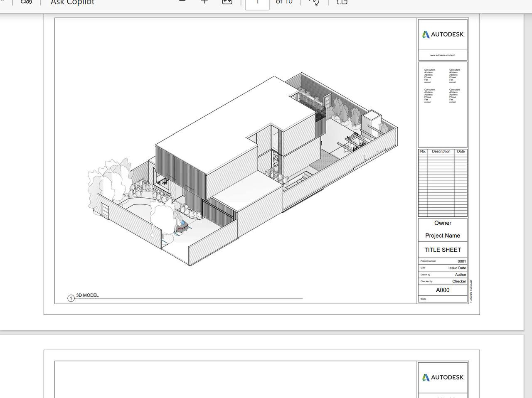
Task: Click the zoom in plus icon
Action: [204, 2]
